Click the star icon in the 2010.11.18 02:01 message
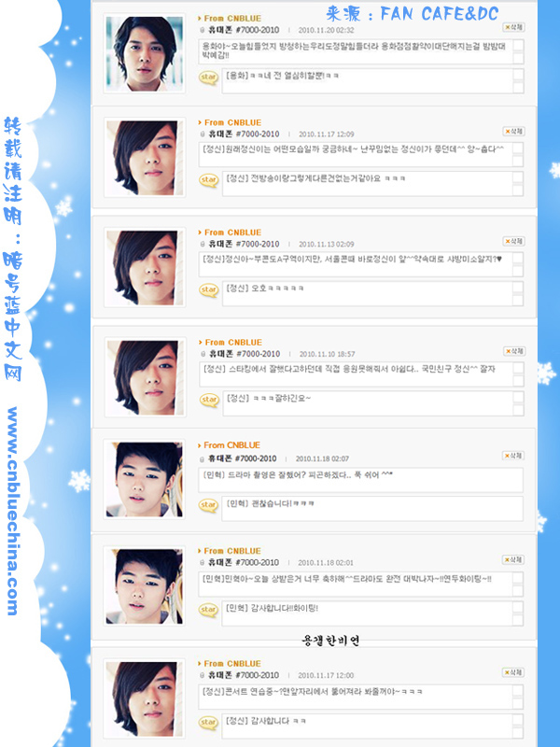 pyautogui.click(x=208, y=610)
